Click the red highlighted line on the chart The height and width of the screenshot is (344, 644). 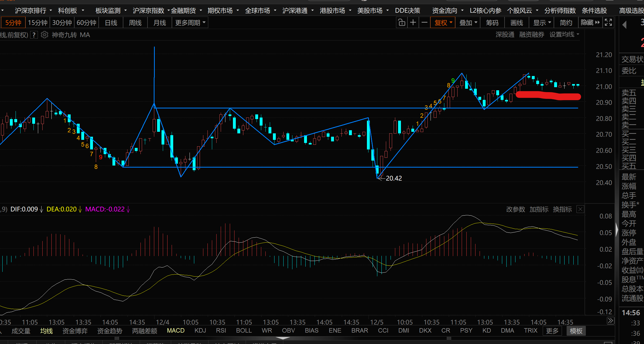tap(548, 95)
